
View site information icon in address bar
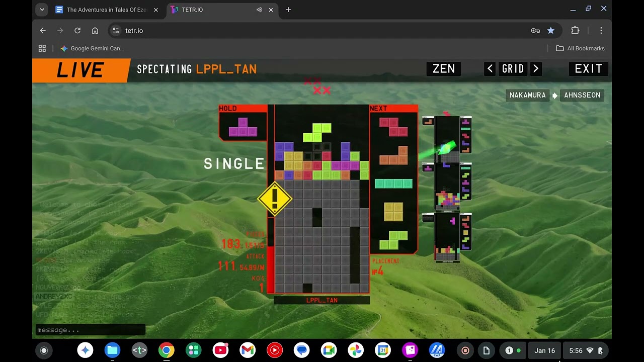click(x=116, y=31)
